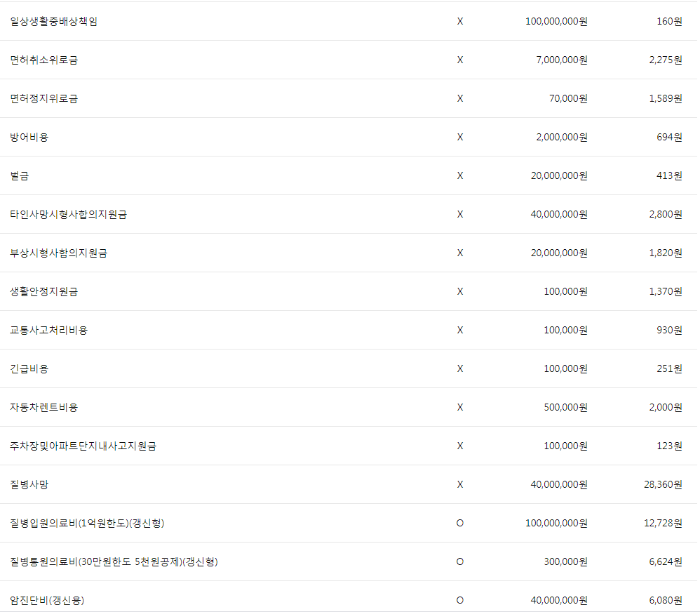
Task: Click the 6,624원 premium value
Action: (666, 562)
